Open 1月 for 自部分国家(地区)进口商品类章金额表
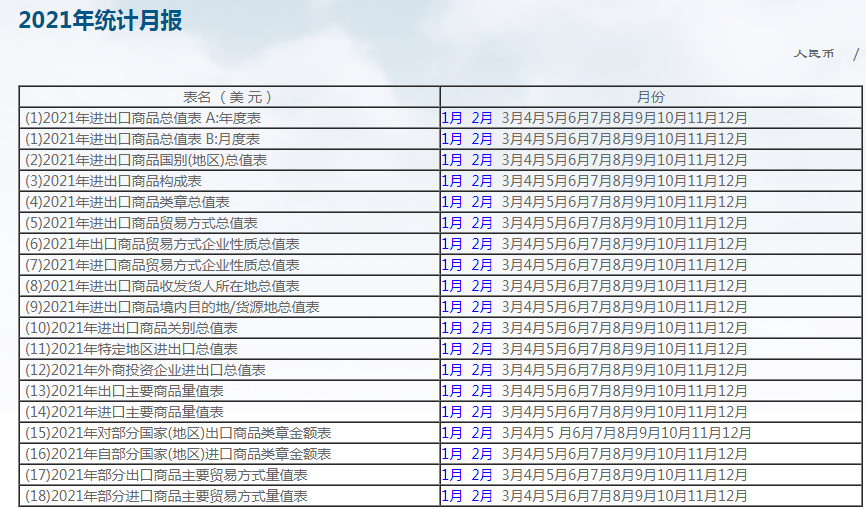Viewport: 866px width, 508px height. coord(452,454)
